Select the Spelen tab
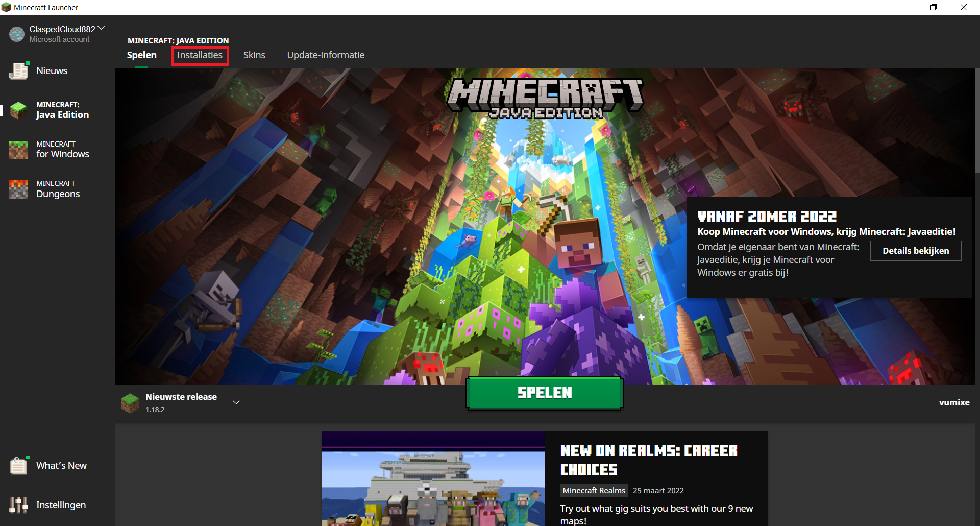This screenshot has height=526, width=980. pyautogui.click(x=141, y=55)
